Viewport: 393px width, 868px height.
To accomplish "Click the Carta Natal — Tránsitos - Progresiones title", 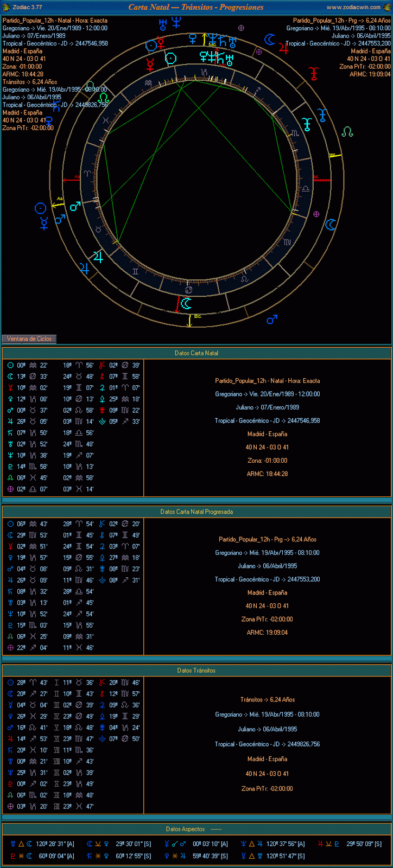I will pyautogui.click(x=196, y=7).
